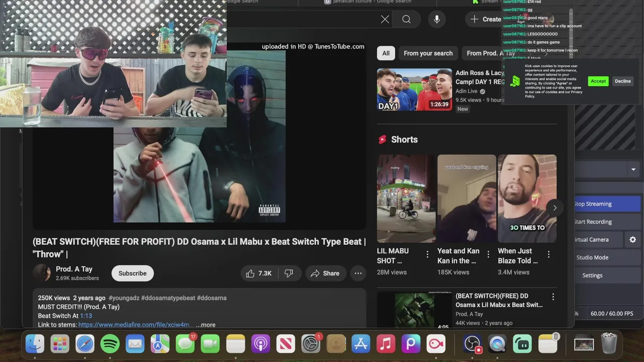The image size is (644, 362).
Task: Open Podcasts in the dock
Action: pyautogui.click(x=261, y=344)
